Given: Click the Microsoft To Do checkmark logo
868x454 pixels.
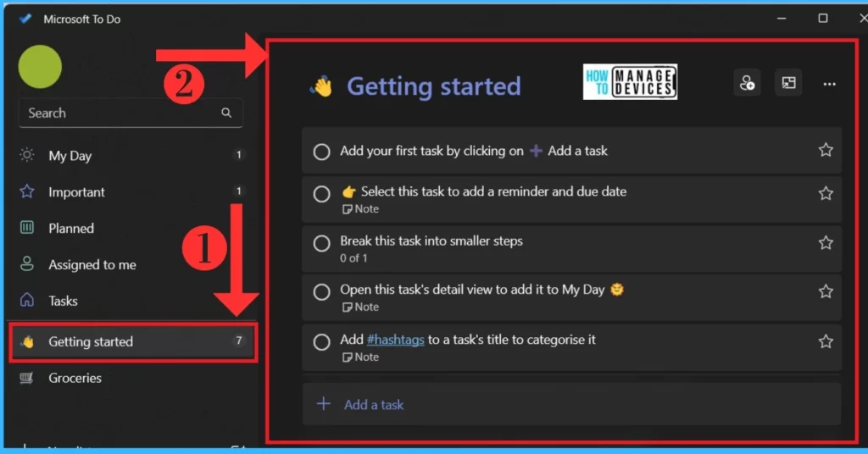Looking at the screenshot, I should (25, 19).
